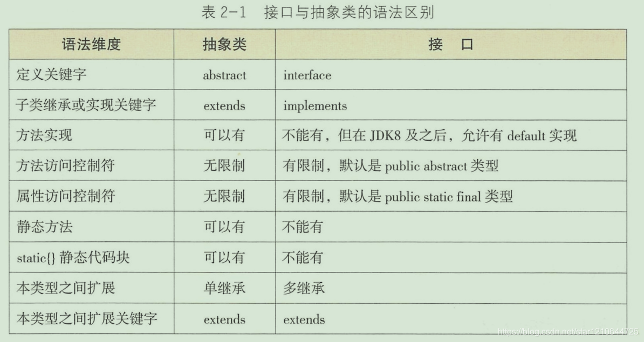Click "可以有" in the 静态方法 row
The width and height of the screenshot is (644, 342).
(224, 227)
